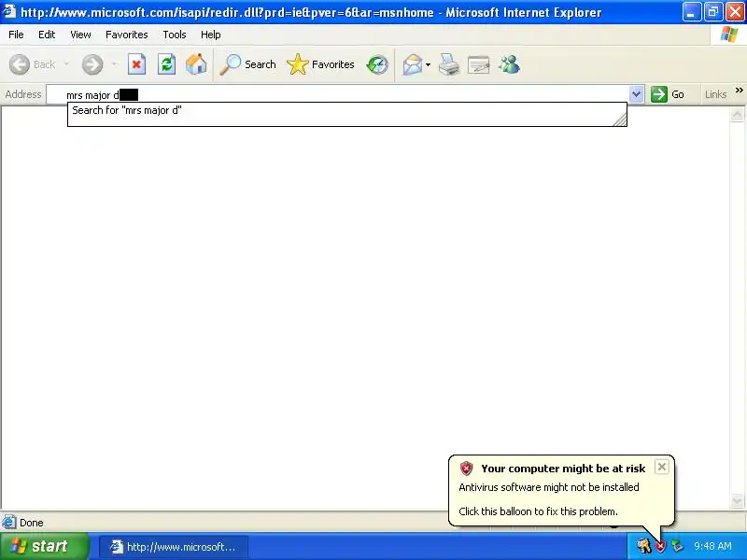Go back with the Back arrow button
Image resolution: width=747 pixels, height=560 pixels.
click(x=33, y=64)
